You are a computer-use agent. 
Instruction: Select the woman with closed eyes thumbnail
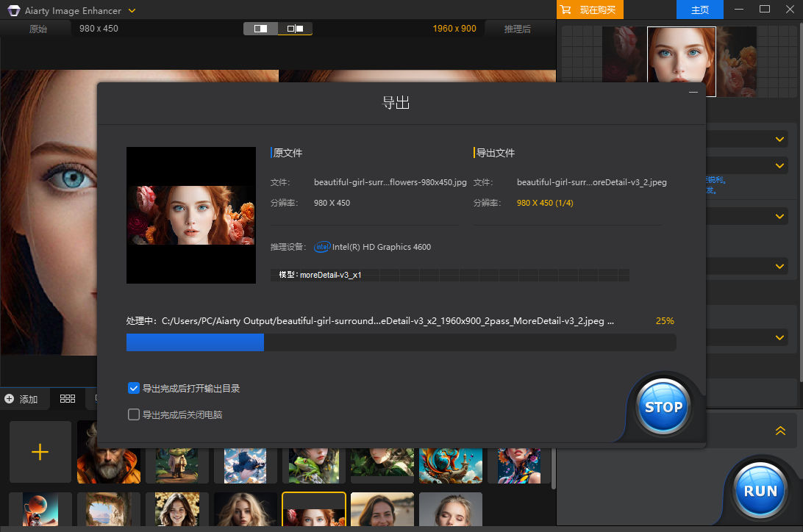point(451,509)
